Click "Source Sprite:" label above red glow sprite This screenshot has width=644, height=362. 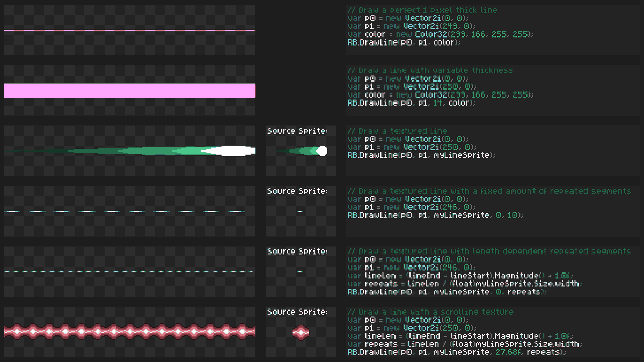coord(297,312)
